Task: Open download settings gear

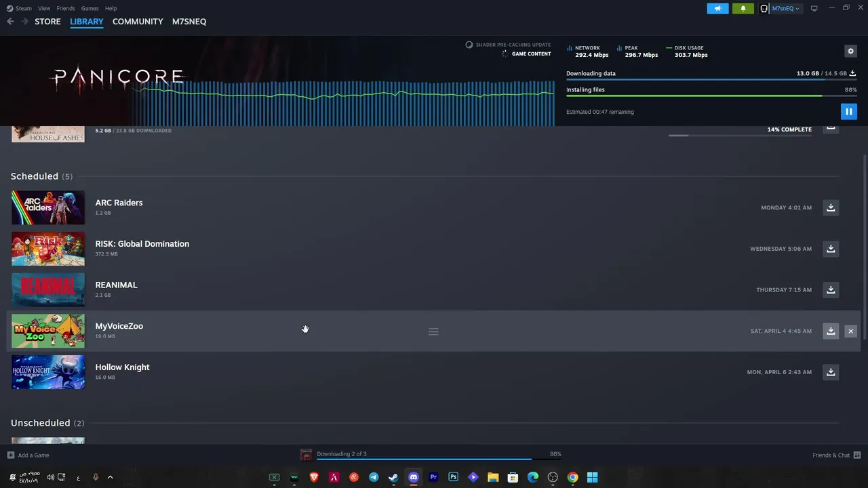Action: point(850,52)
